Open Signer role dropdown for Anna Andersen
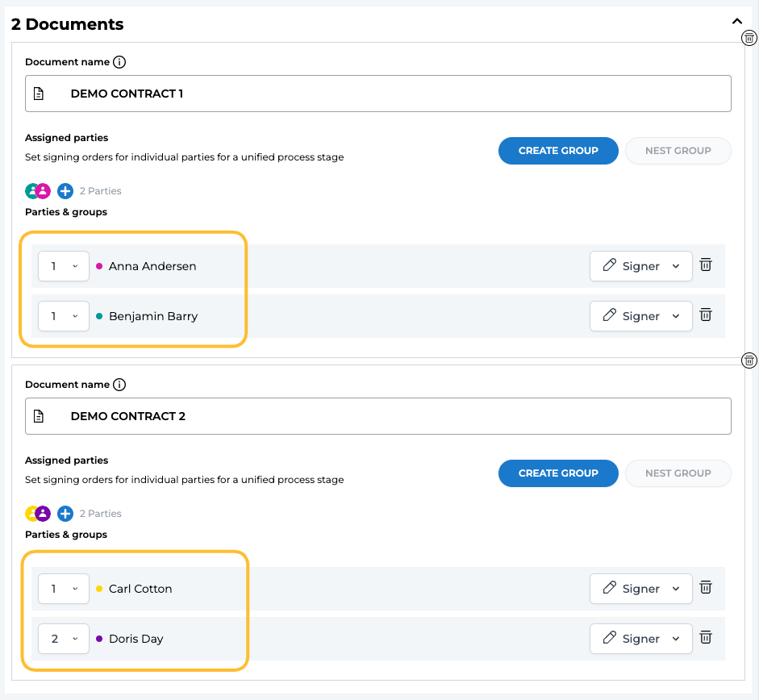Screen dimensions: 759x700 click(x=641, y=266)
